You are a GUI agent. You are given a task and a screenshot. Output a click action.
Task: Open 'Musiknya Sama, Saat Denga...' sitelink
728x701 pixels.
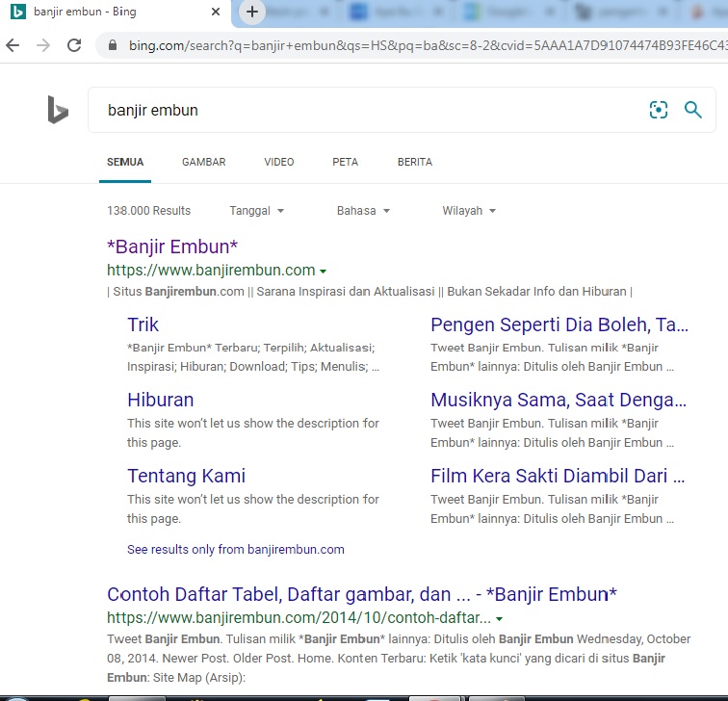click(559, 400)
